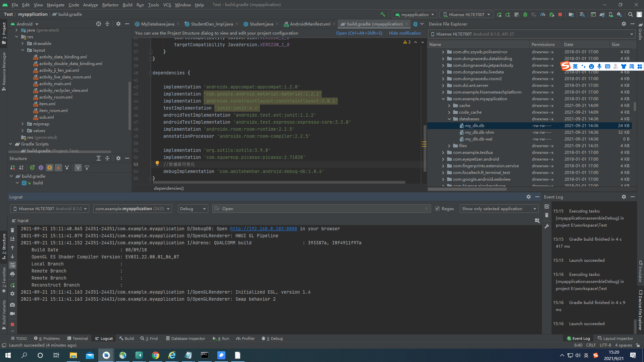Open the Profile app gauge icon
Screen dimensions: 644x362
click(543, 14)
